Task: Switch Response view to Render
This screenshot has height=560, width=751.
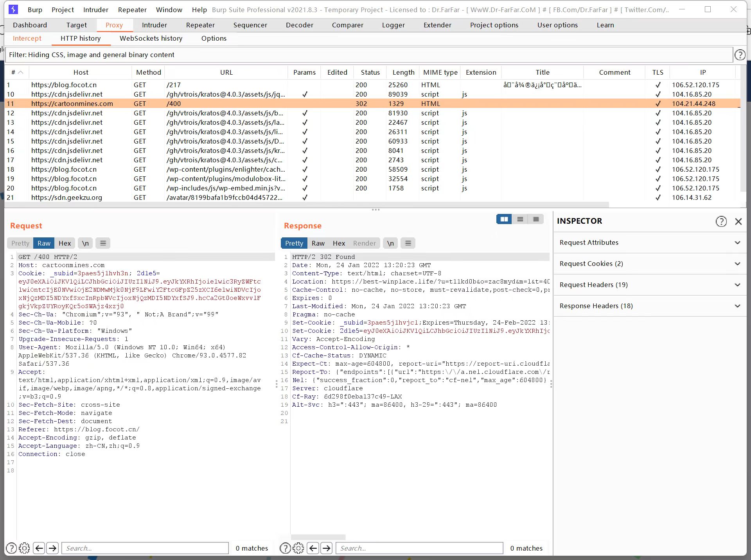Action: [364, 243]
